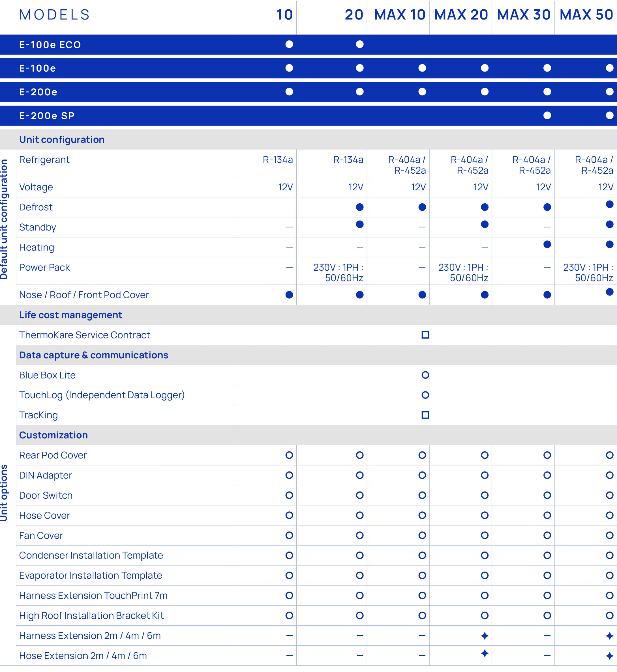The image size is (617, 672).
Task: Click the E-200e dot under MAX 20
Action: point(485,92)
